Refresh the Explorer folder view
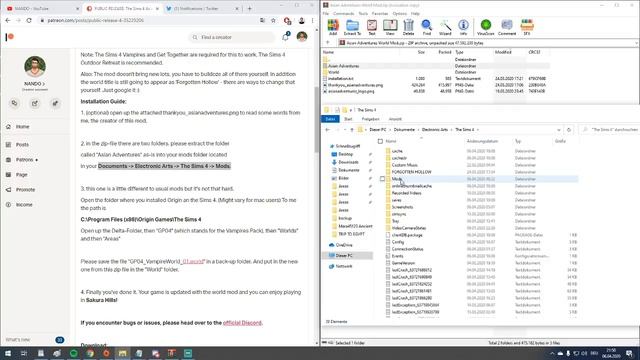640x360 pixels. (569, 130)
